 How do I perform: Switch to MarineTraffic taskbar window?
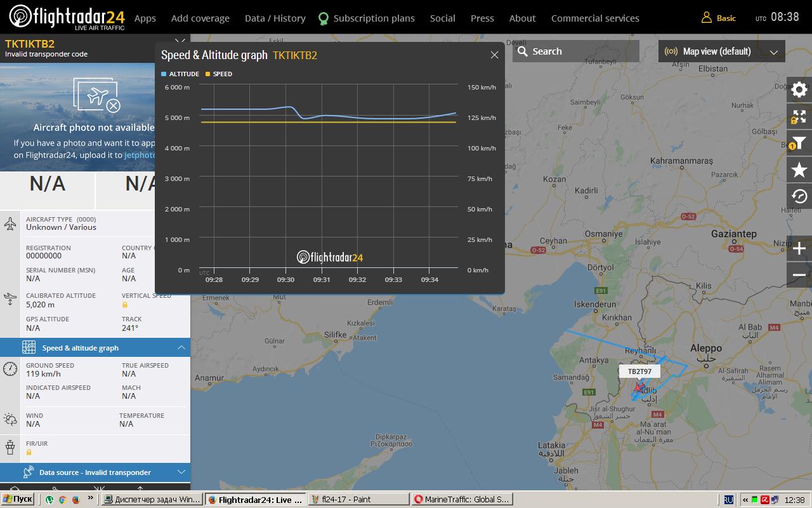tap(462, 499)
